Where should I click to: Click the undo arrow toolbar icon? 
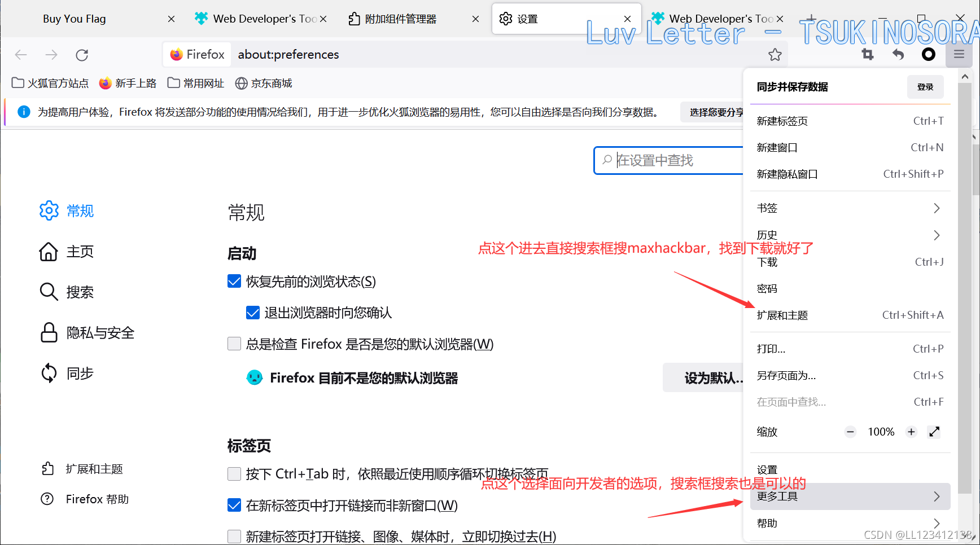(x=898, y=54)
